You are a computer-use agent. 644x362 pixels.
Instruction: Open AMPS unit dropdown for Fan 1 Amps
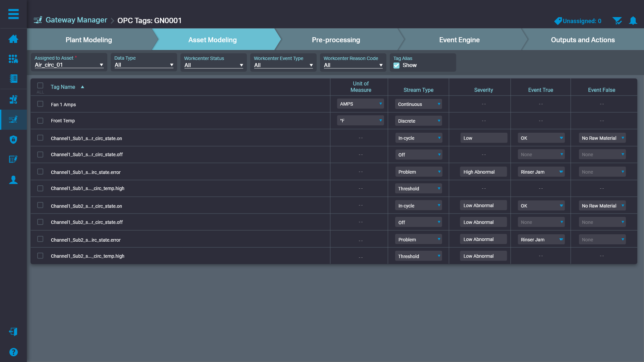(x=361, y=104)
